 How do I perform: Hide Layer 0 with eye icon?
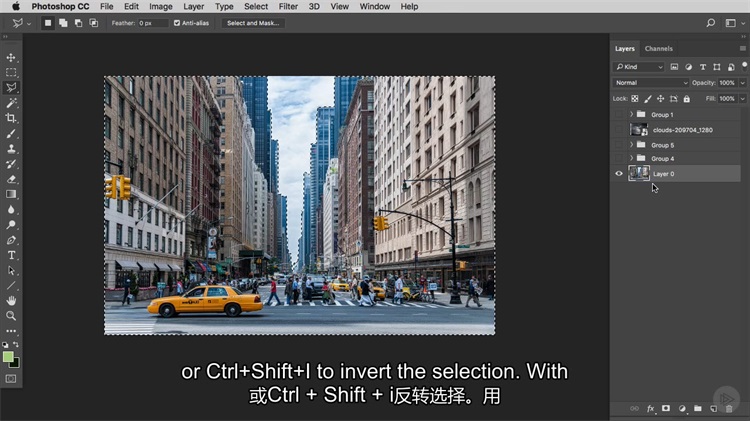619,173
